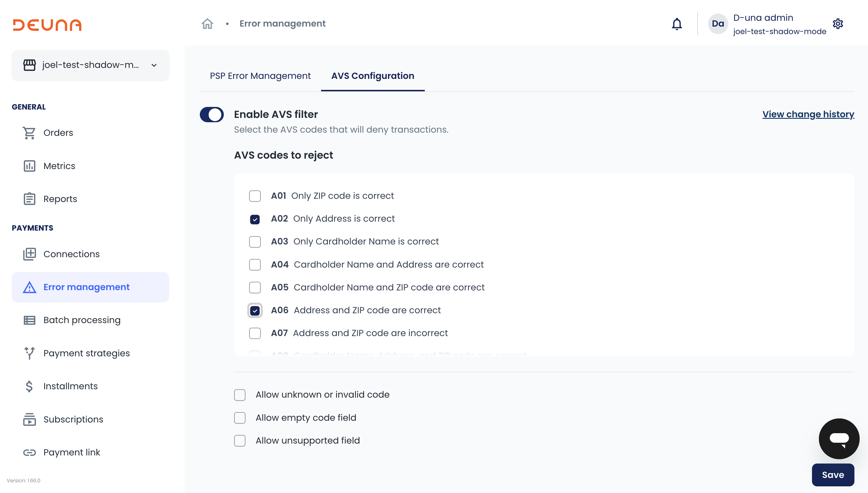The image size is (868, 493).
Task: Click the Payment strategies fork icon
Action: (x=29, y=353)
